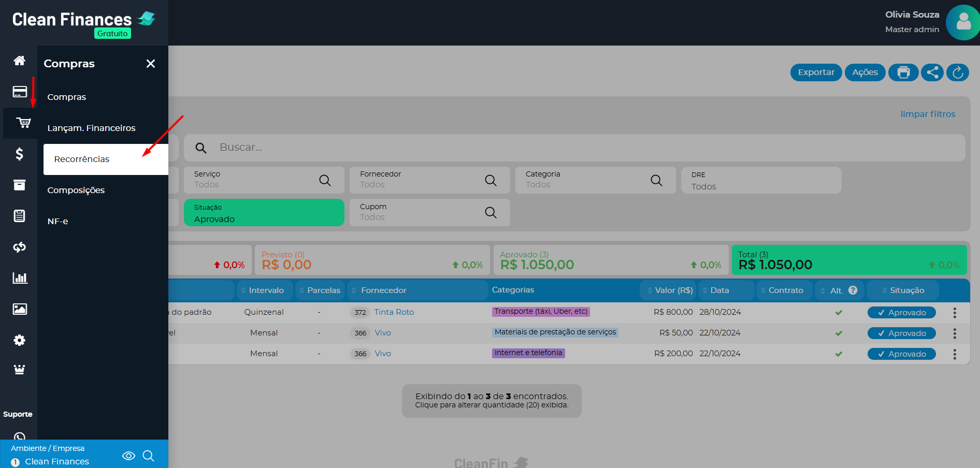Screen dimensions: 980x468
Task: Toggle the green Situação Aprovado filter
Action: click(x=264, y=213)
